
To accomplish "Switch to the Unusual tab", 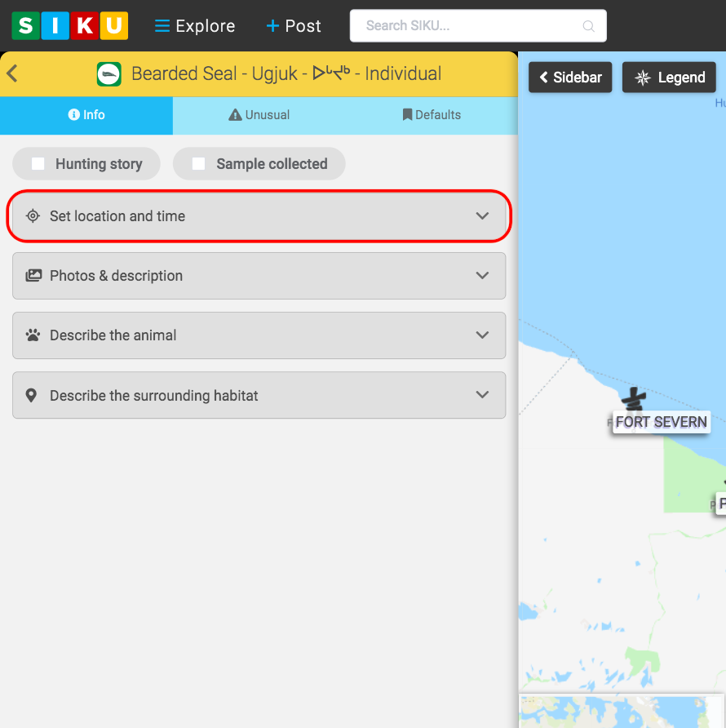I will [x=259, y=115].
